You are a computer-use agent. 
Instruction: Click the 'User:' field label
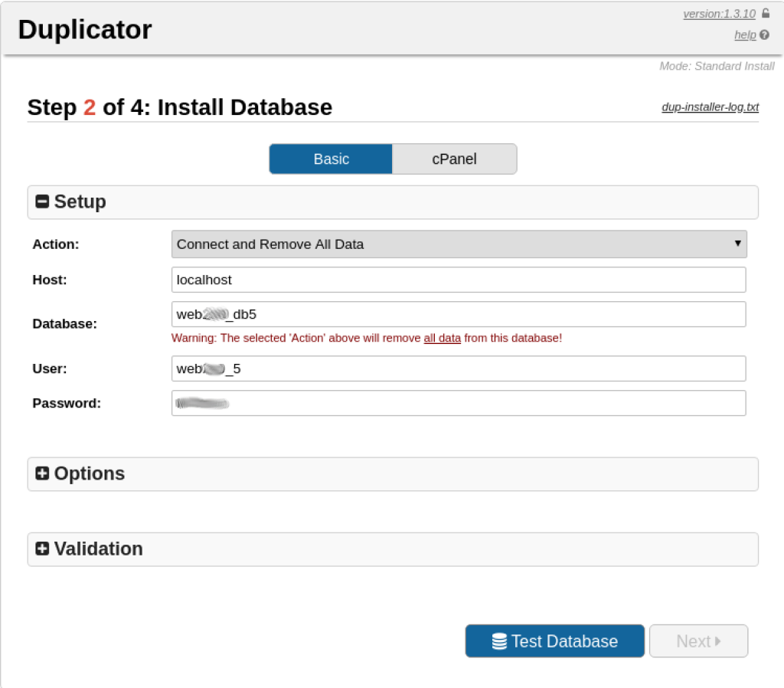point(50,369)
